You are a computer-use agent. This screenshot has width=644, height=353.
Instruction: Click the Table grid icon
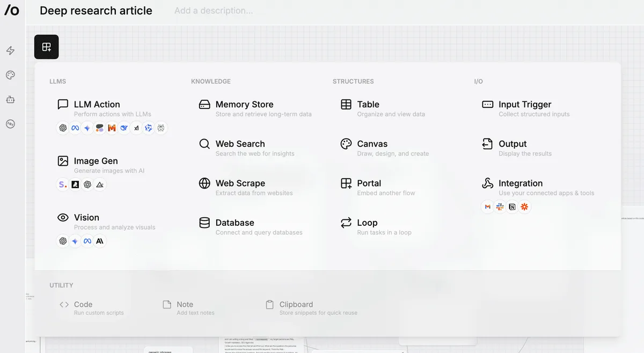tap(346, 104)
